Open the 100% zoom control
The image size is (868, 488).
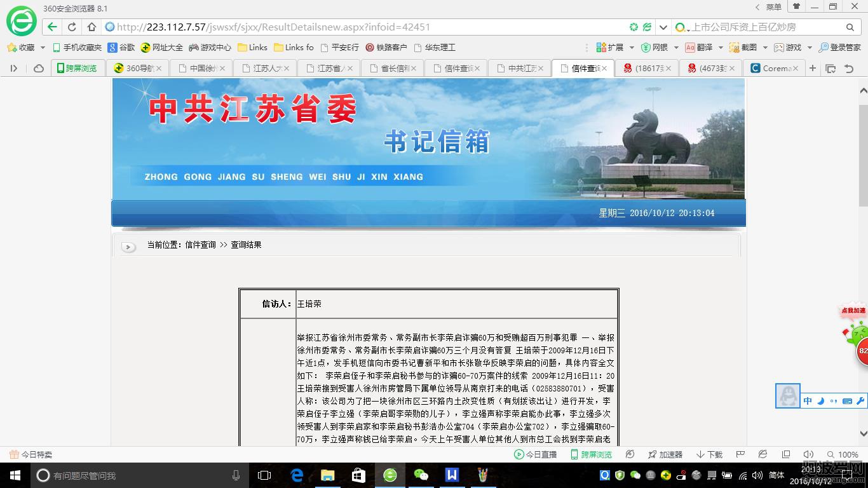pyautogui.click(x=843, y=454)
